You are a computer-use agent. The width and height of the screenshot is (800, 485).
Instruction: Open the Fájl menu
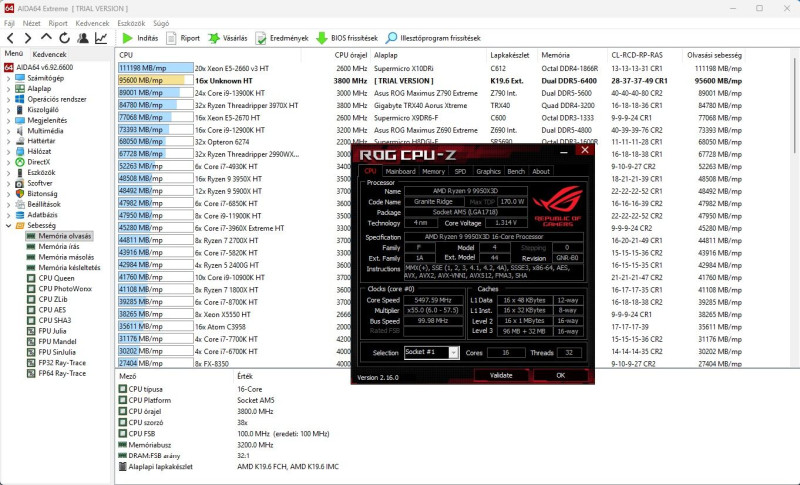9,23
